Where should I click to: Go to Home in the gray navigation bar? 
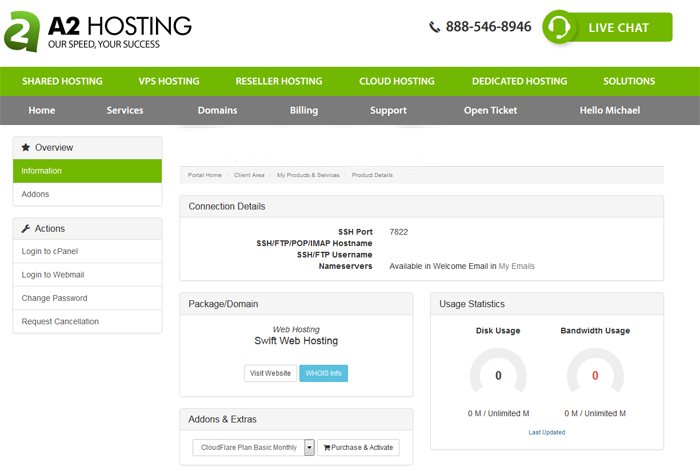tap(42, 110)
